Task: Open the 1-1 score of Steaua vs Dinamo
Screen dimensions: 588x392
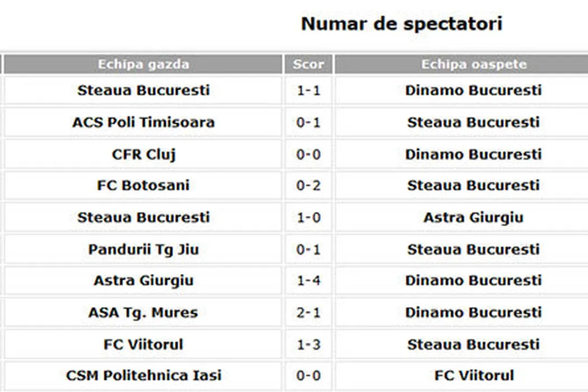Action: pos(309,90)
